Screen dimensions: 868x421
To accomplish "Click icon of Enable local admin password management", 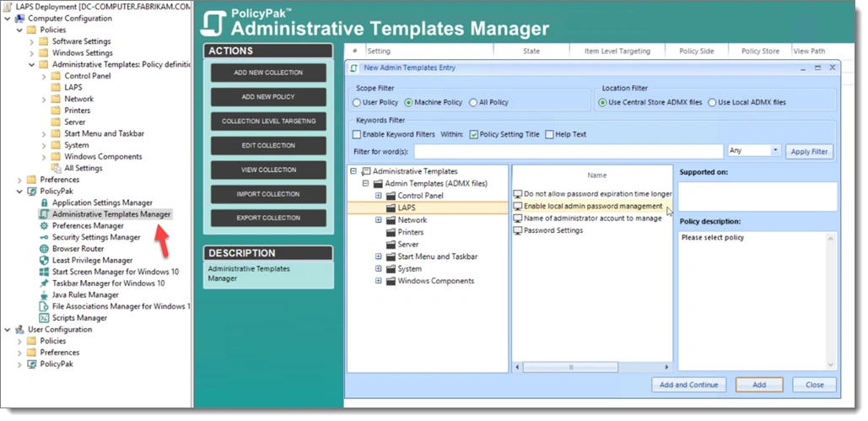I will point(518,206).
